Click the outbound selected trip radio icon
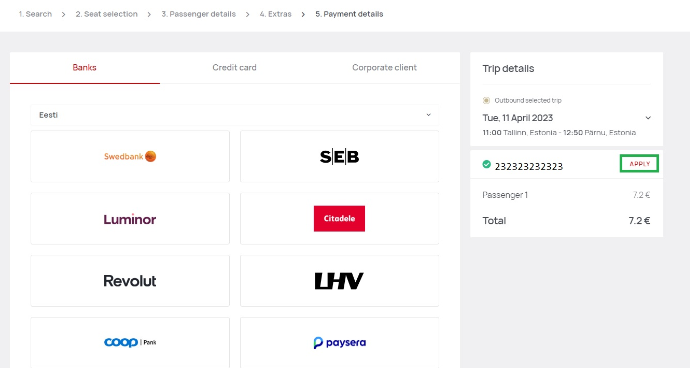Screen dimensions: 690x368 (x=486, y=100)
